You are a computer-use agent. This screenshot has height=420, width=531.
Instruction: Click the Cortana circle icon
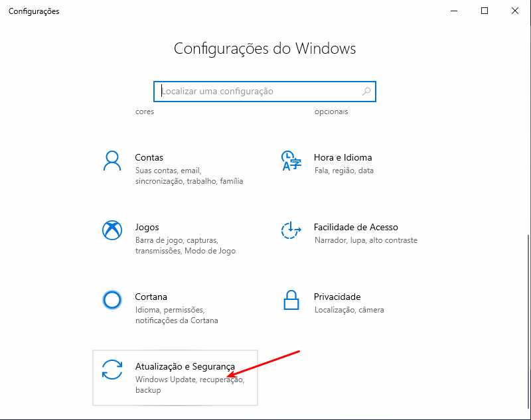(112, 300)
